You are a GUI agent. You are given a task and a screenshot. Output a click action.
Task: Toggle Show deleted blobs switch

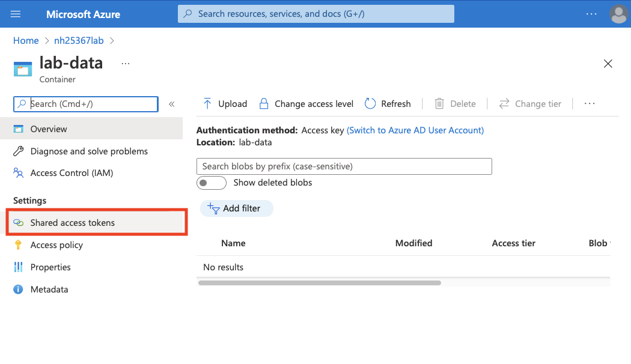212,183
